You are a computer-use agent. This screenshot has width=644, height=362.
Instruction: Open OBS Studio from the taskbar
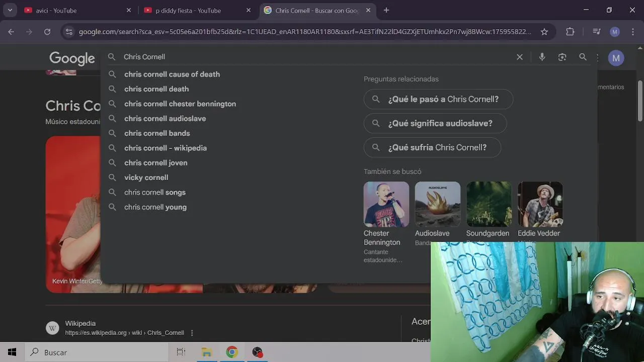point(258,352)
